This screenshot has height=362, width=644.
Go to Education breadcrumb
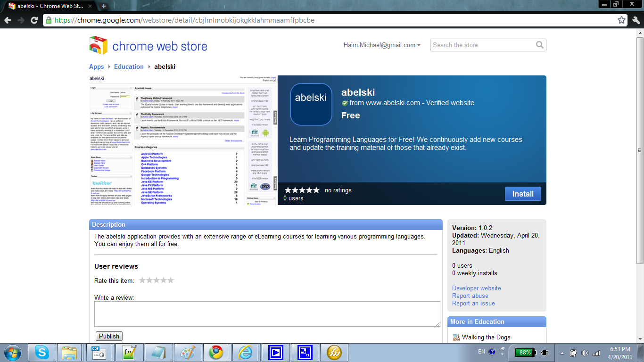[129, 66]
